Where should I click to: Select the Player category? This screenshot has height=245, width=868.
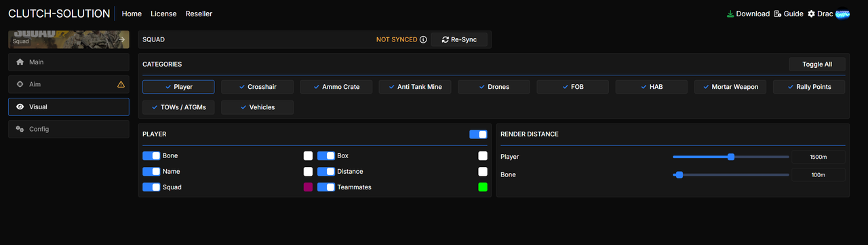(x=178, y=87)
